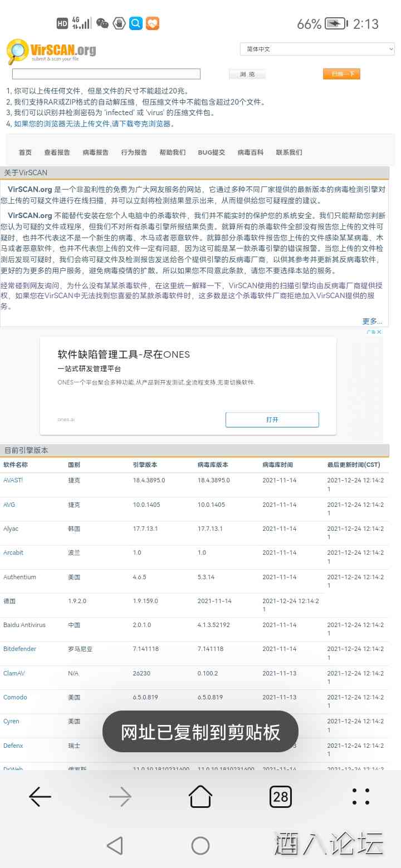The width and height of the screenshot is (401, 868).
Task: Tap the 最后更新时间(CST) column header
Action: pyautogui.click(x=354, y=465)
